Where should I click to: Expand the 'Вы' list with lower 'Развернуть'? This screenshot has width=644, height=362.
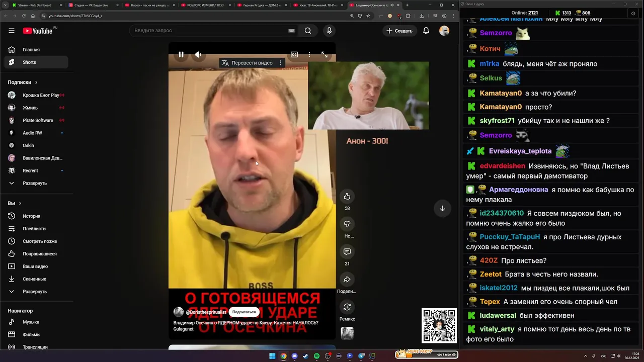pyautogui.click(x=36, y=292)
